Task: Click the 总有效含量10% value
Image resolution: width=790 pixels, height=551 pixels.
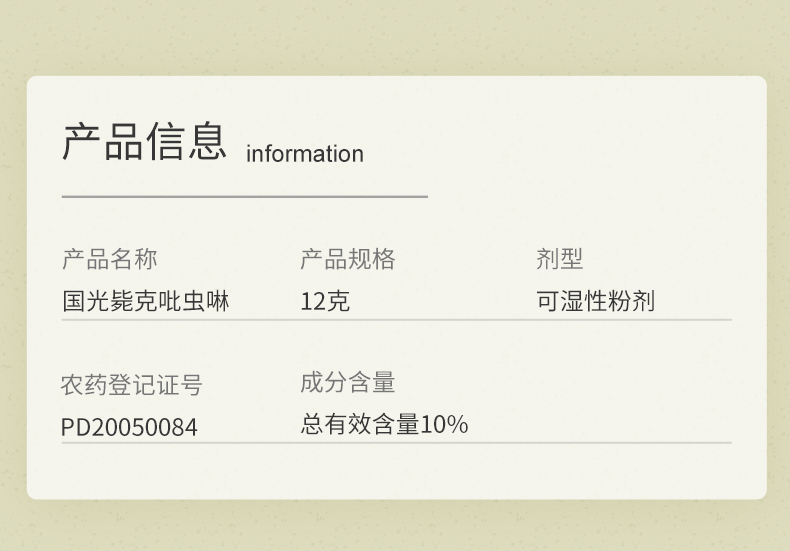Action: [384, 424]
